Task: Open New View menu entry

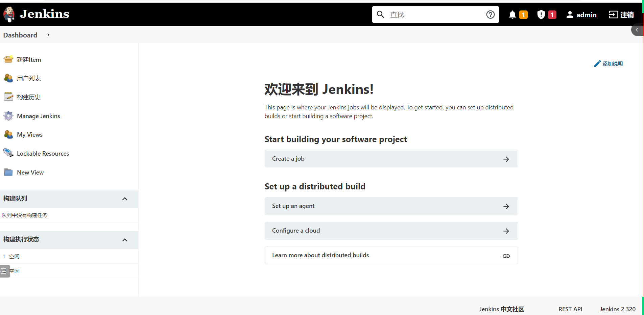Action: point(30,173)
